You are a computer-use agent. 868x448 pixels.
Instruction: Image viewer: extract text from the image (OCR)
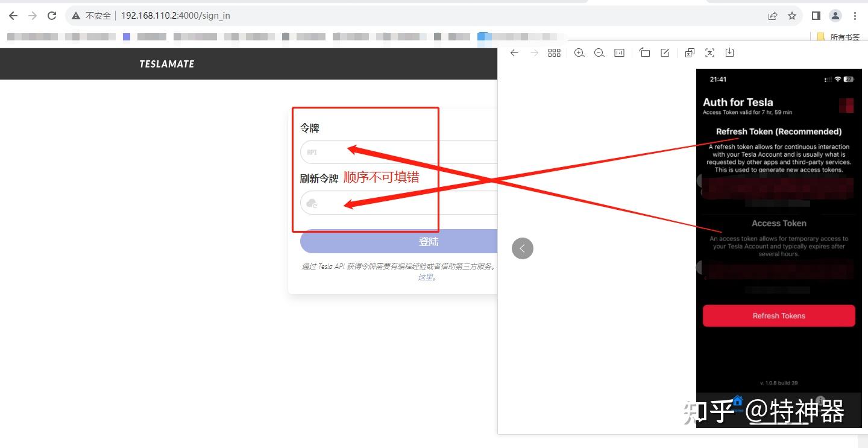coord(709,53)
